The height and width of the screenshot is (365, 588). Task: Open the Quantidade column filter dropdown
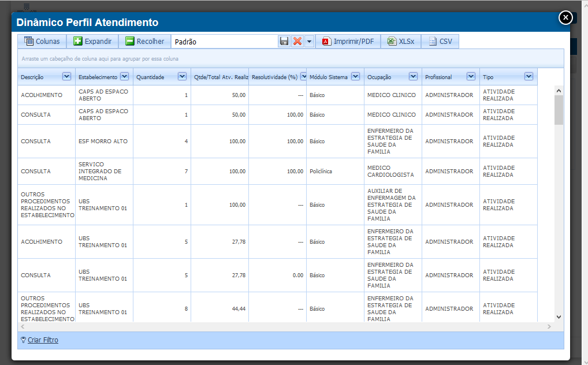(183, 77)
